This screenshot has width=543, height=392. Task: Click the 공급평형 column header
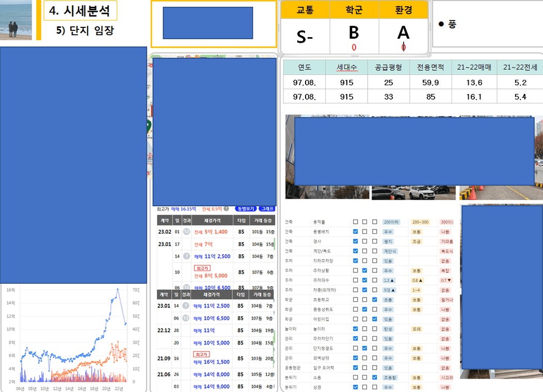coord(389,68)
